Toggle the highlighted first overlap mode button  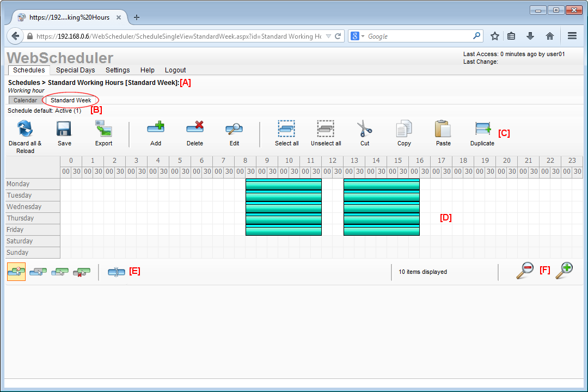pyautogui.click(x=16, y=272)
